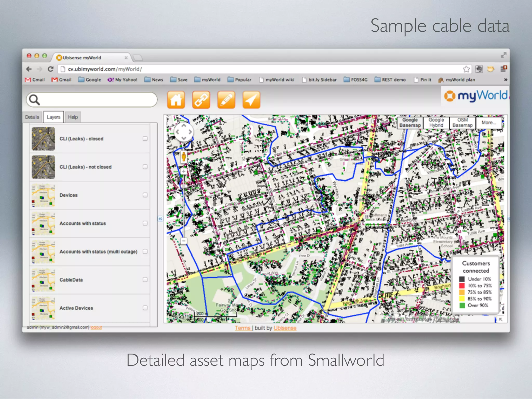
Task: Pick up the Street View pegman
Action: 184,157
